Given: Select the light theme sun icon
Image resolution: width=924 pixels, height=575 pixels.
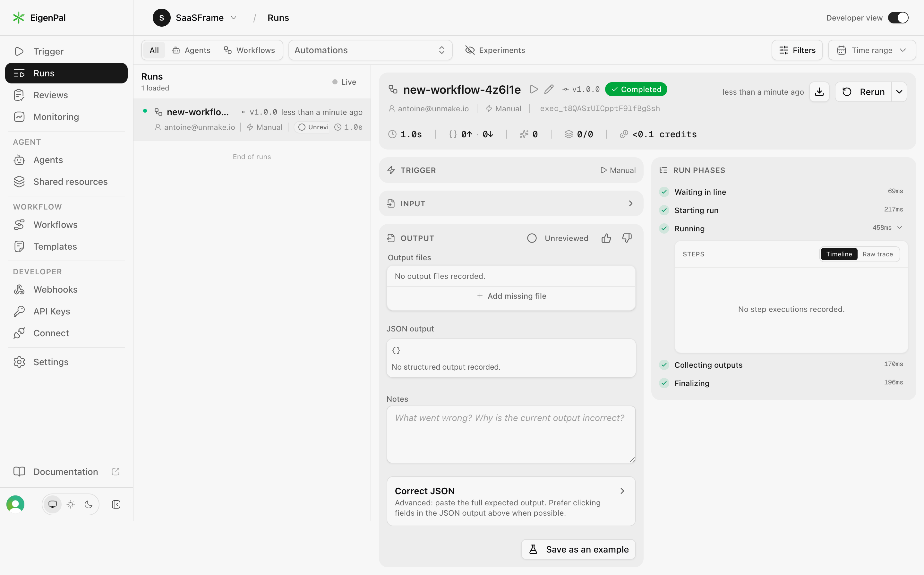Looking at the screenshot, I should tap(71, 504).
